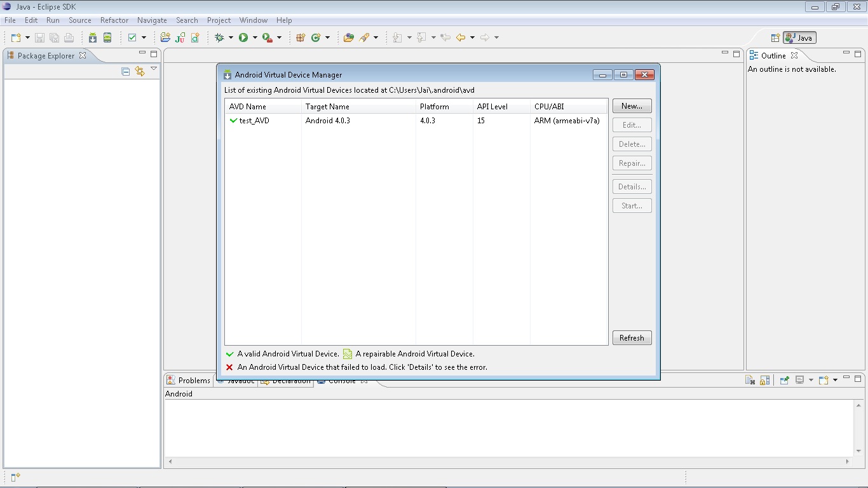
Task: Maximize the Android Virtual Device Manager dialog
Action: pos(623,74)
